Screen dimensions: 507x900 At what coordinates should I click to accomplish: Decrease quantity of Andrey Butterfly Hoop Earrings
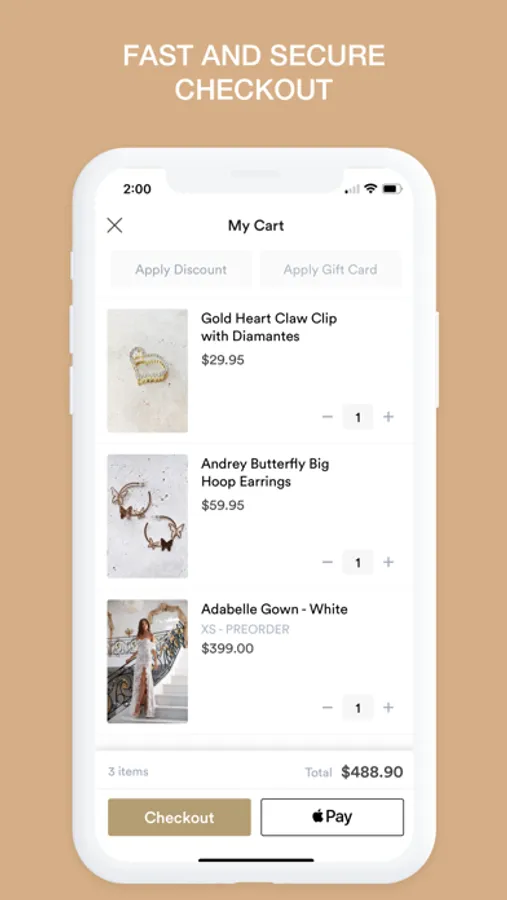(x=328, y=562)
